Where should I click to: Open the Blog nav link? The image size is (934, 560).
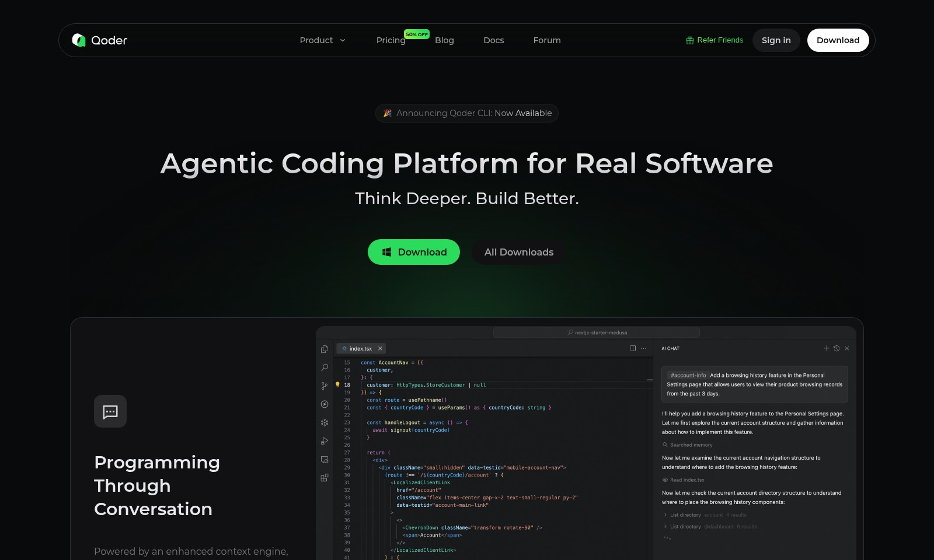coord(444,40)
